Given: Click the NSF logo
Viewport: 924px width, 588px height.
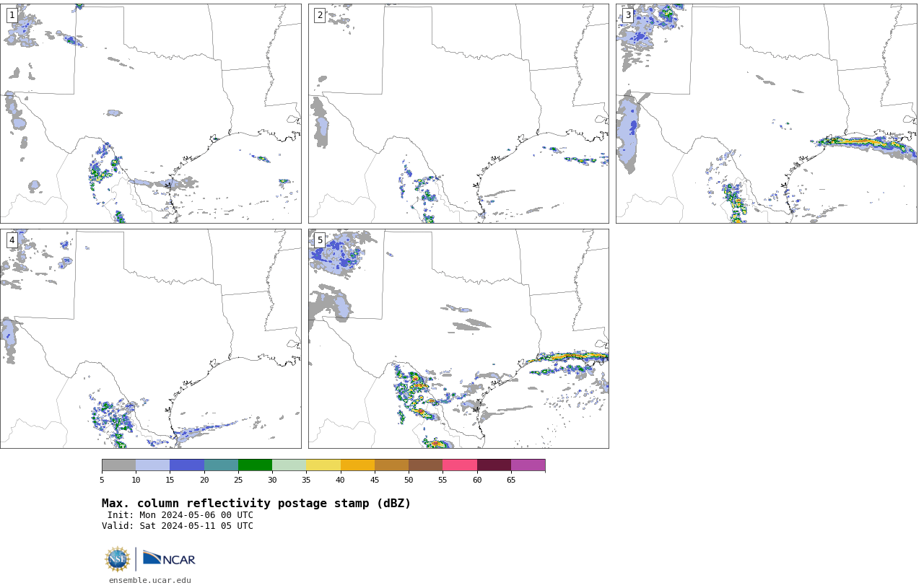Looking at the screenshot, I should pos(118,559).
